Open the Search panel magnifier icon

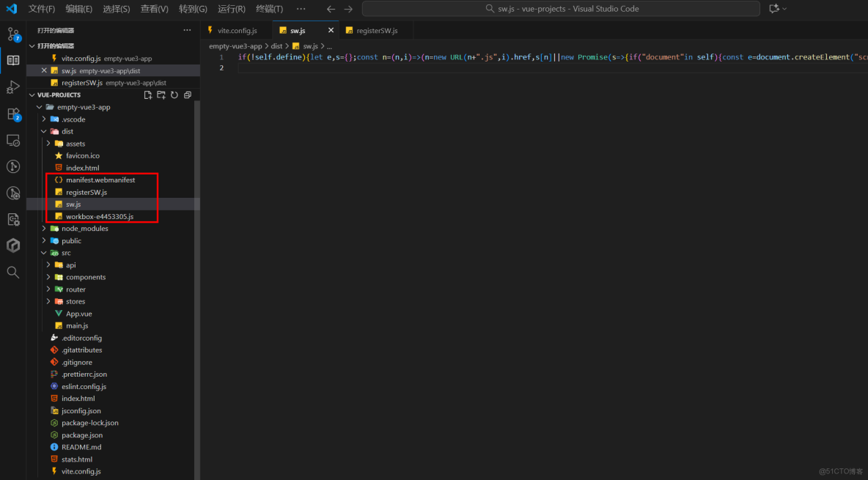click(12, 272)
